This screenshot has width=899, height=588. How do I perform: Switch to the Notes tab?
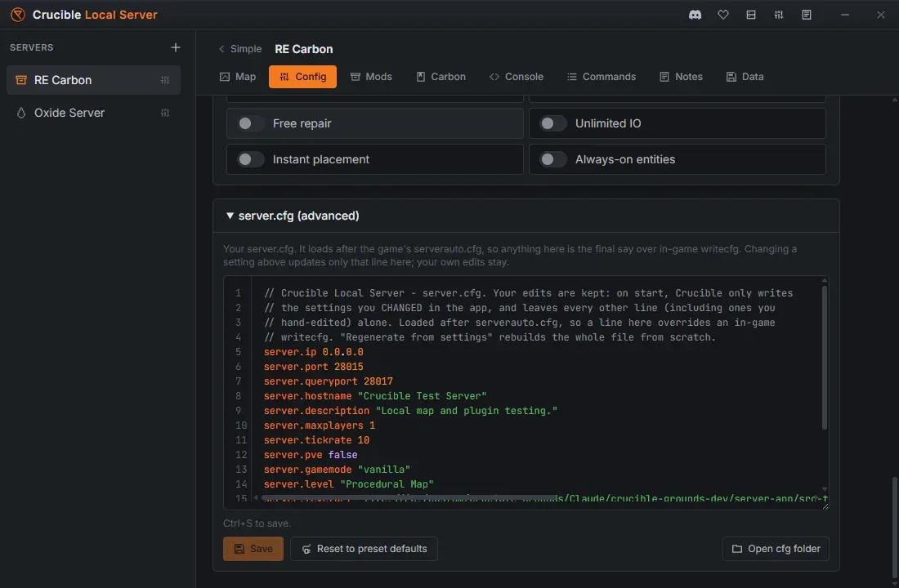[681, 77]
